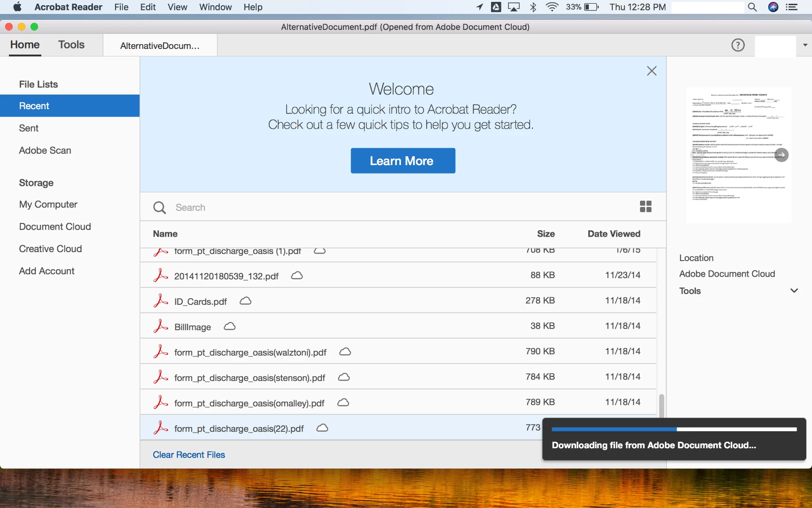Click the battery 33% indicator

pos(583,7)
